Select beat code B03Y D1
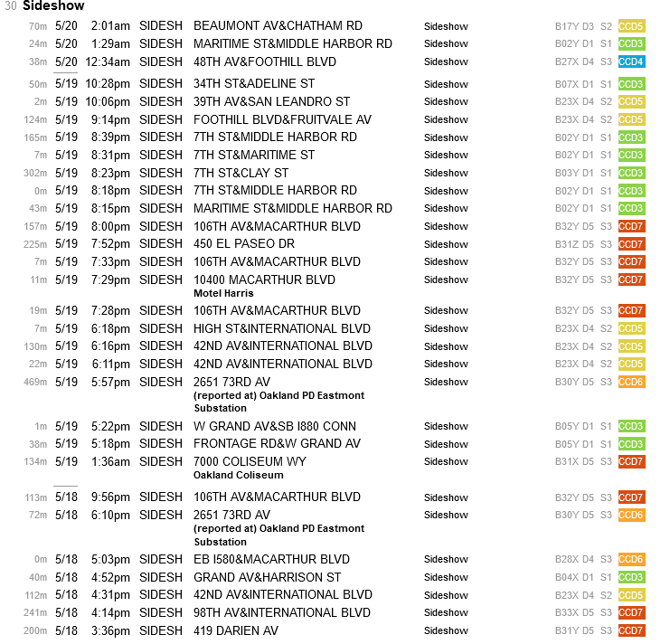 [x=574, y=173]
